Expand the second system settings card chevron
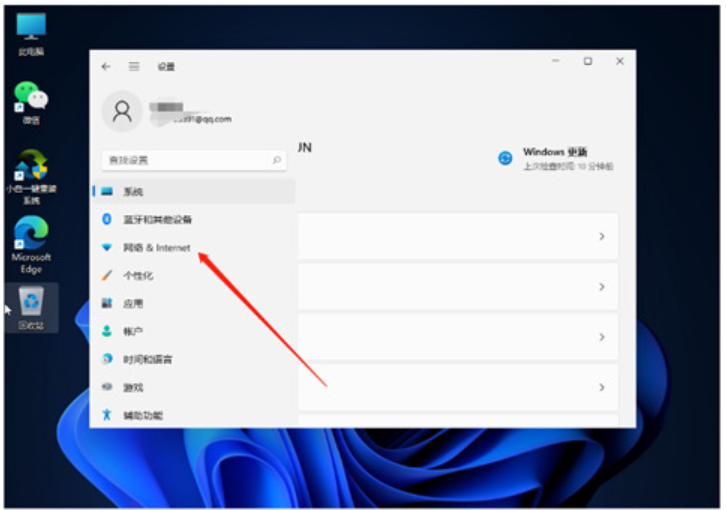Viewport: 726px width, 510px height. (x=601, y=287)
